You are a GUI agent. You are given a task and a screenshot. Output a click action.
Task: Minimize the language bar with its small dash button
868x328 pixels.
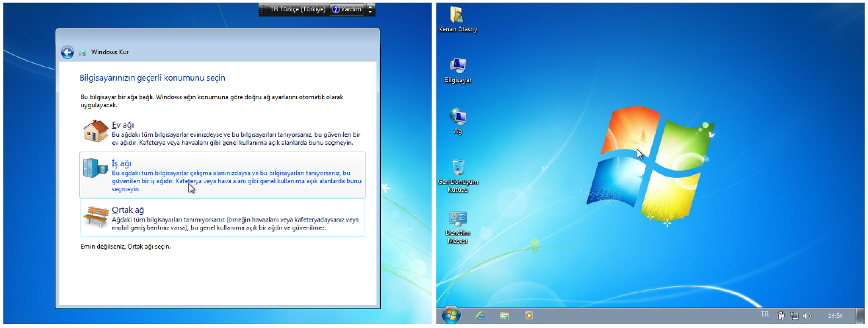[370, 7]
